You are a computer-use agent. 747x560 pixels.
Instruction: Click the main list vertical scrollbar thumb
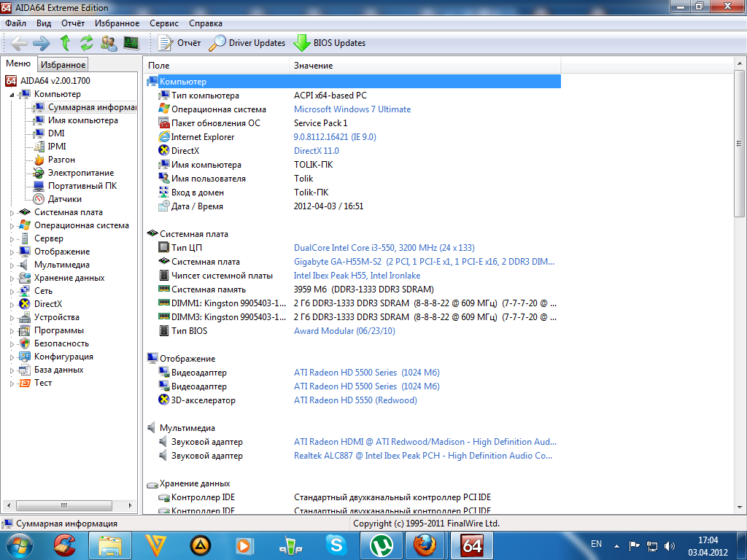click(740, 144)
